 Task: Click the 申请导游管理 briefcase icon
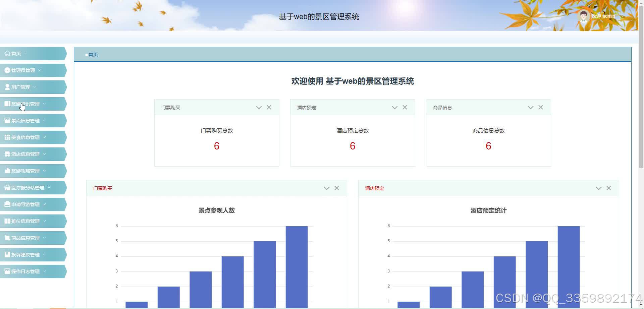(7, 204)
